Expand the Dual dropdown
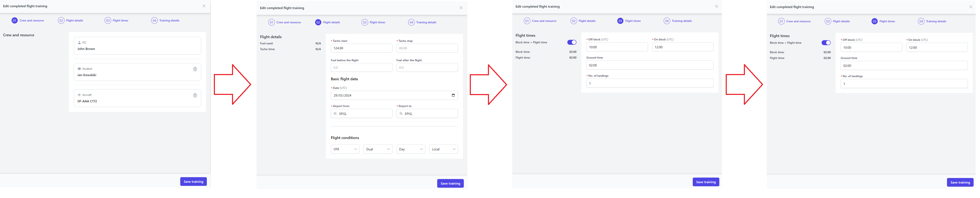Image resolution: width=980 pixels, height=198 pixels. point(378,149)
